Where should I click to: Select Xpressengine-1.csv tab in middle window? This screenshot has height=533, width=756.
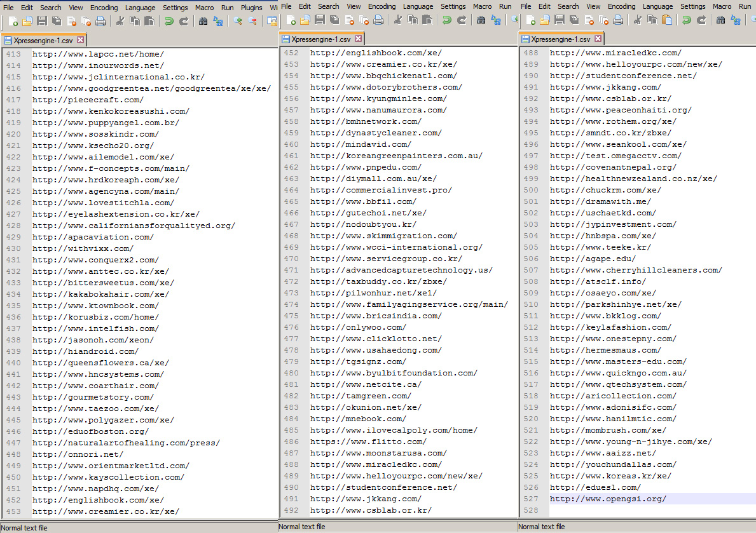point(321,39)
